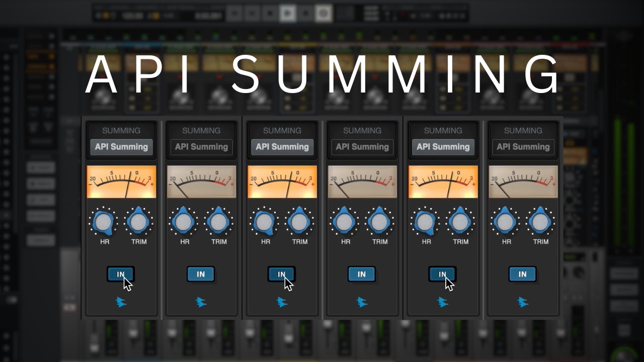Click the SUMMING header label on the sixth strip
The height and width of the screenshot is (362, 644).
pos(523,131)
